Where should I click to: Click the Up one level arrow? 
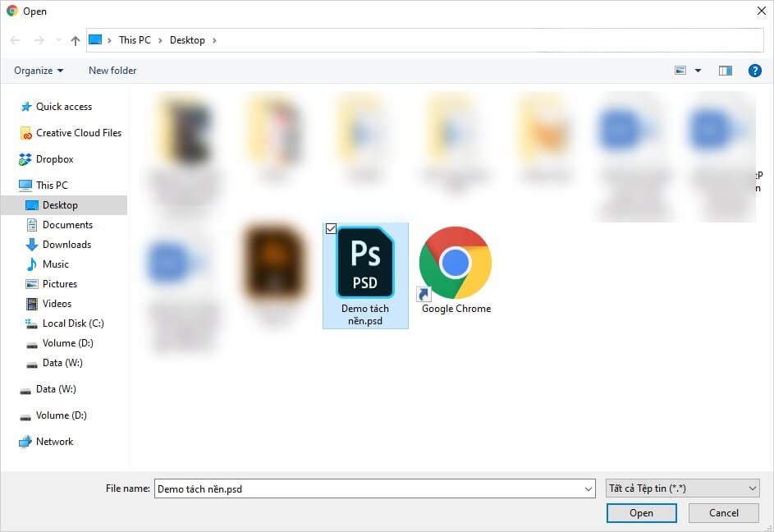tap(76, 40)
